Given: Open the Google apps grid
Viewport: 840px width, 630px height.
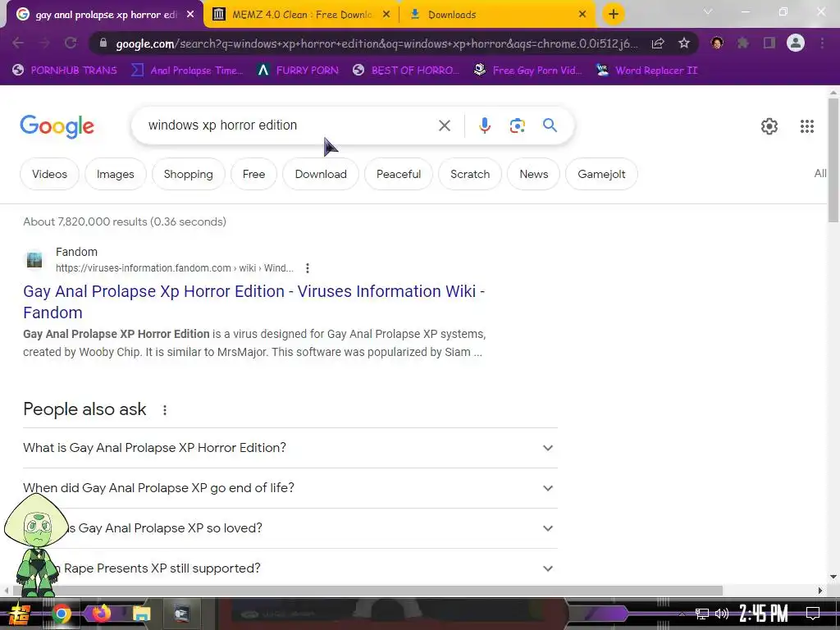Looking at the screenshot, I should (x=807, y=126).
